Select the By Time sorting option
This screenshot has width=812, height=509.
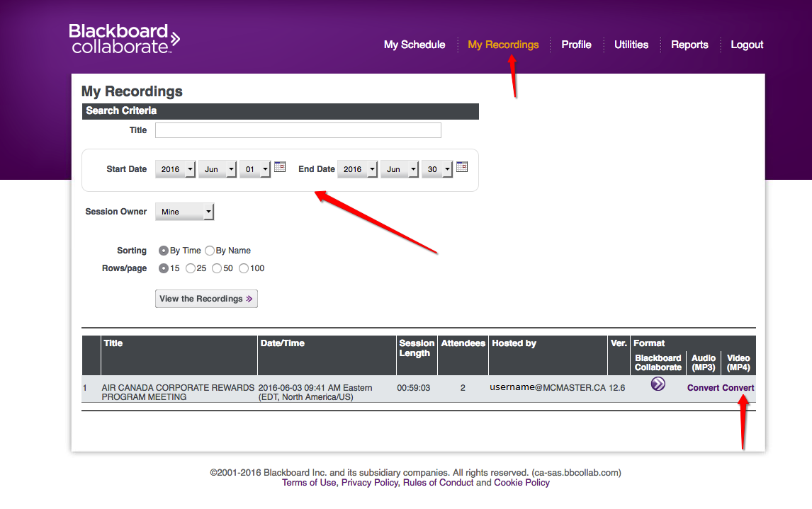pos(164,251)
